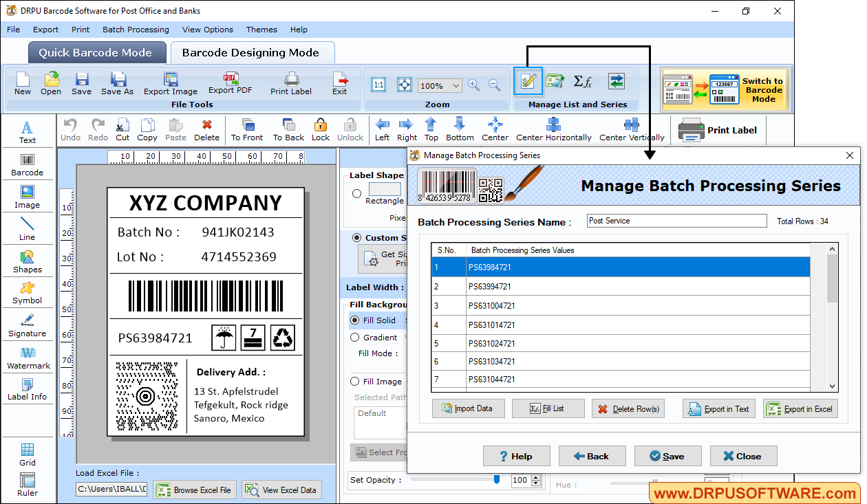Select the Watermark tool
The image size is (867, 504).
click(x=28, y=358)
